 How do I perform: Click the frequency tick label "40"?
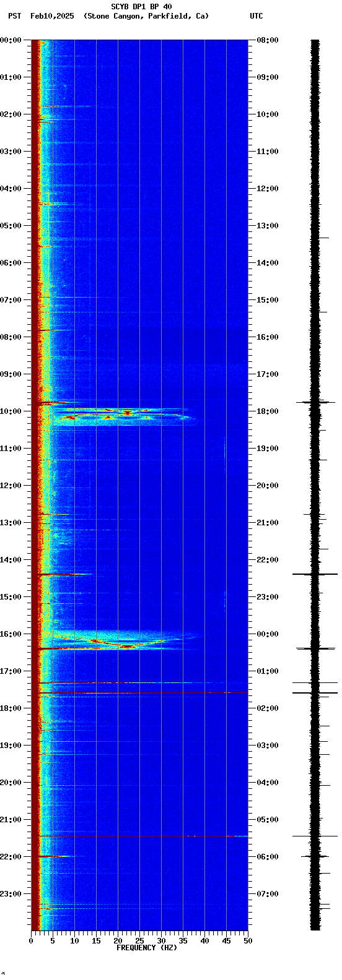coord(204,941)
